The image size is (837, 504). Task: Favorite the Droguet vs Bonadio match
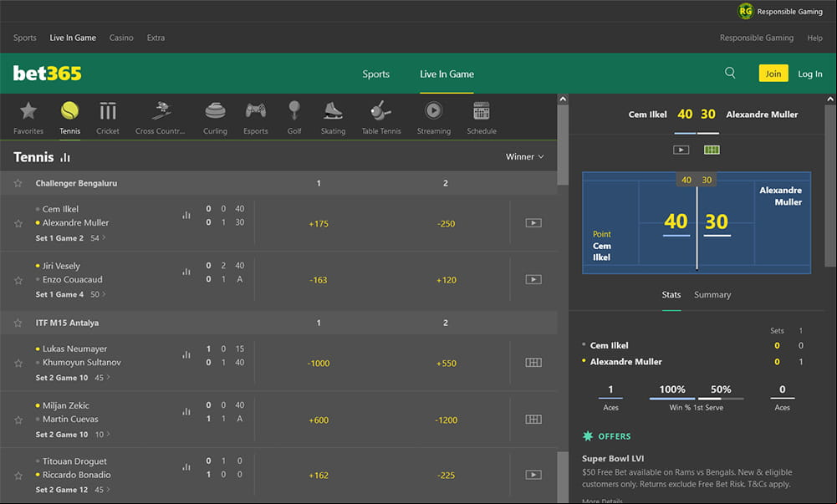18,476
